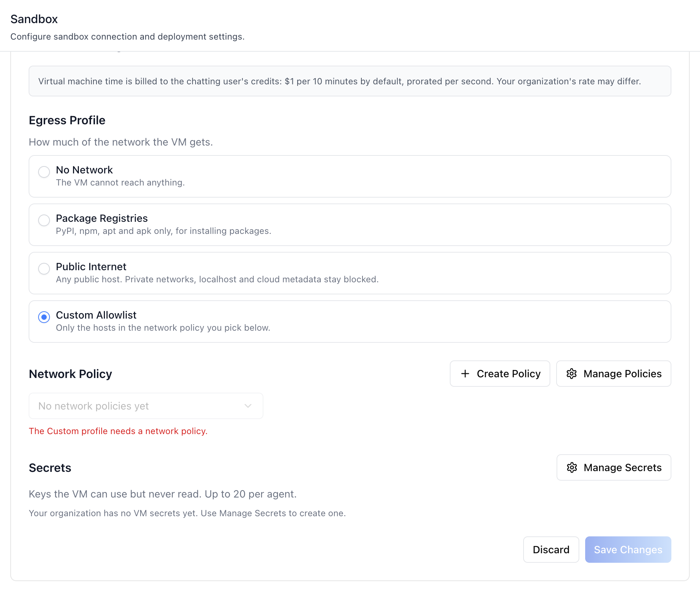This screenshot has width=700, height=591.
Task: Click the 'Public Internet' option title
Action: pyautogui.click(x=91, y=267)
